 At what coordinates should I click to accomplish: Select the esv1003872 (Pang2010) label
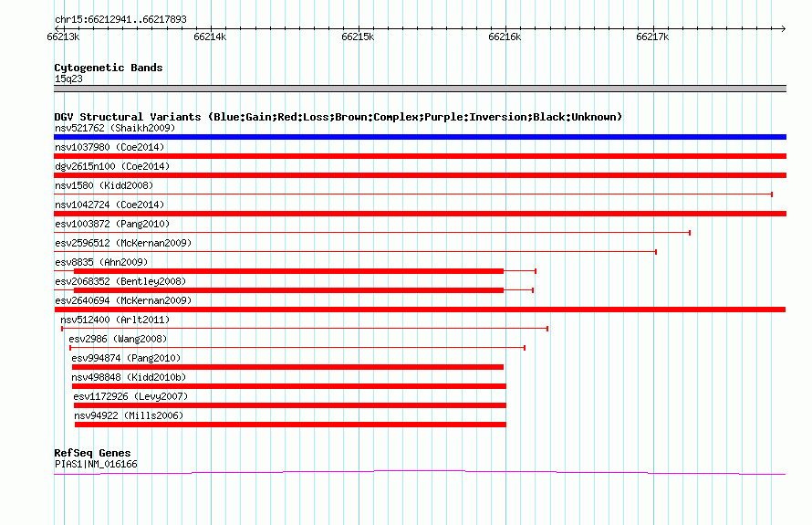click(x=112, y=224)
